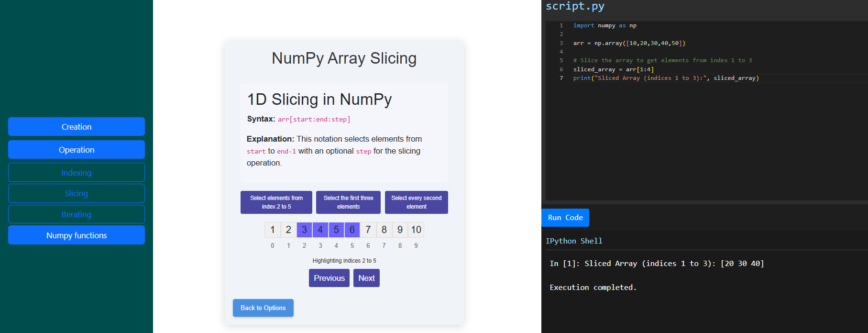This screenshot has width=868, height=333.
Task: Click the sliced_array = arr[1:4] line
Action: coord(614,69)
